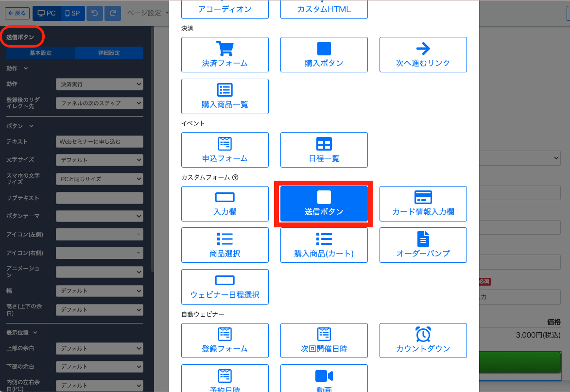Click the 戻る back button
The width and height of the screenshot is (570, 392).
point(17,13)
